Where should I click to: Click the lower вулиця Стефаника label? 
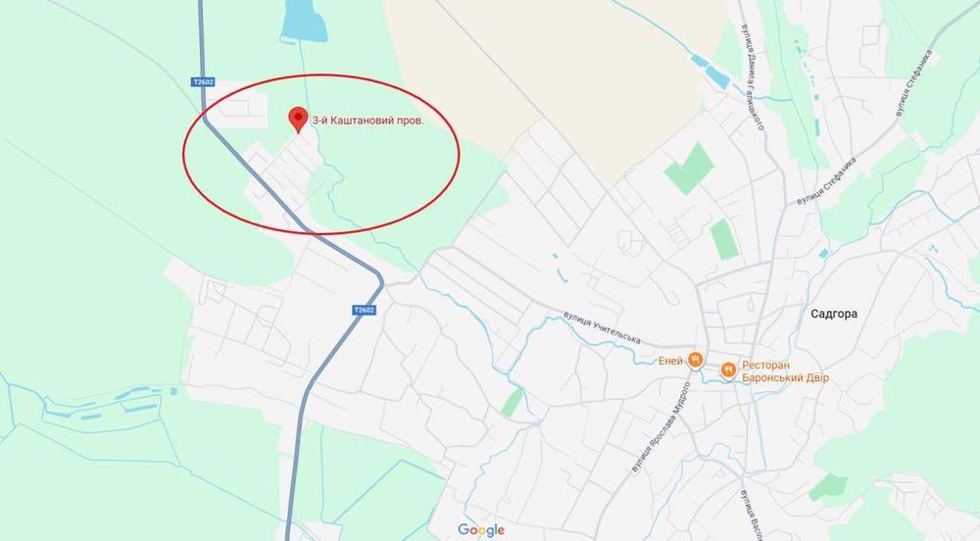point(825,181)
